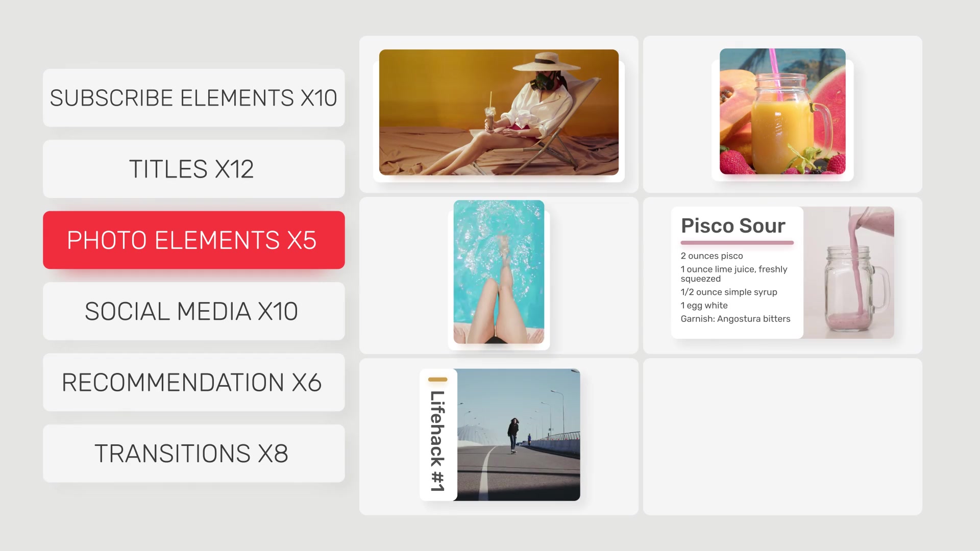Click the '2 ounces pisco' ingredient line
The width and height of the screenshot is (980, 551).
712,256
